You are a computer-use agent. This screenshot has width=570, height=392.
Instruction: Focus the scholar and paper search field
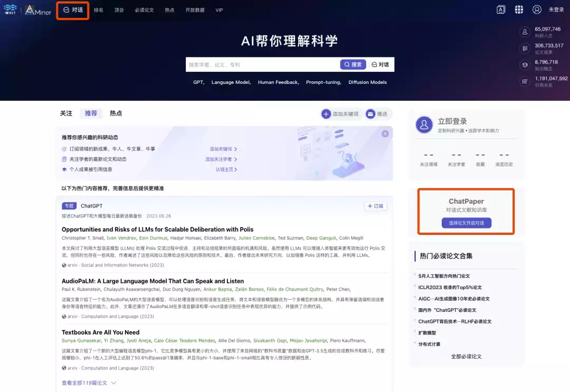(x=263, y=65)
